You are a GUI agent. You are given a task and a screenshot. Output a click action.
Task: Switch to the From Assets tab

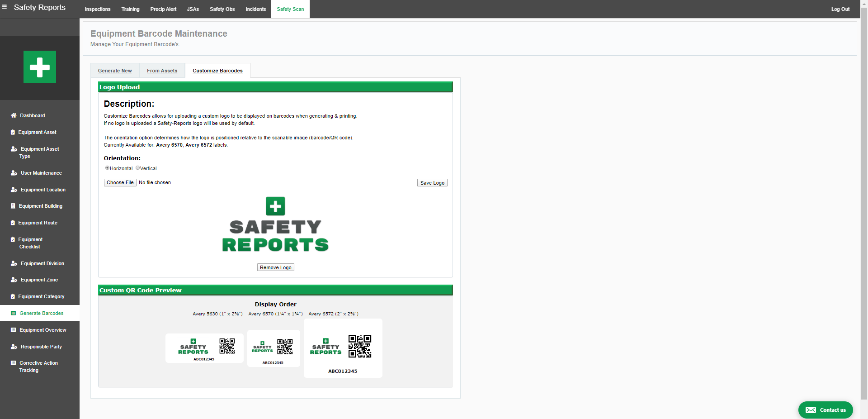tap(162, 71)
